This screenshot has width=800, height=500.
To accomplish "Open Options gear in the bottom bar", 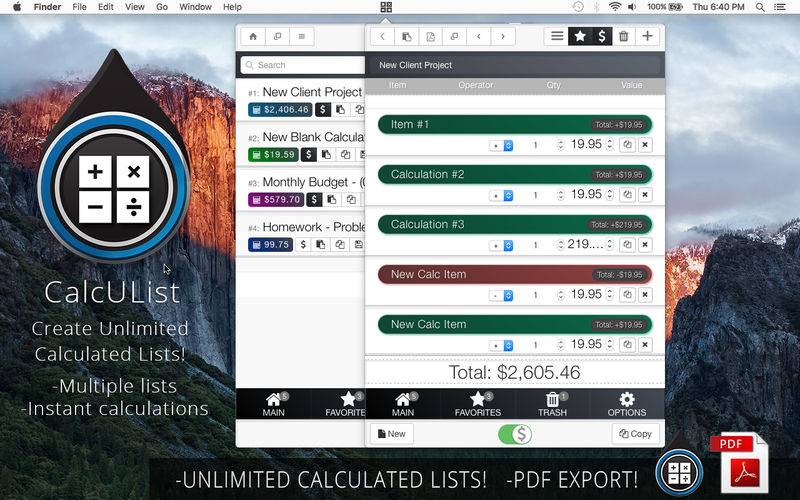I will click(627, 404).
